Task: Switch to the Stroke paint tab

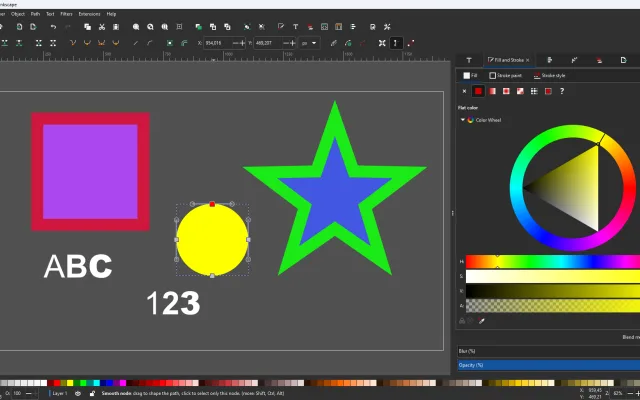Action: (x=505, y=76)
